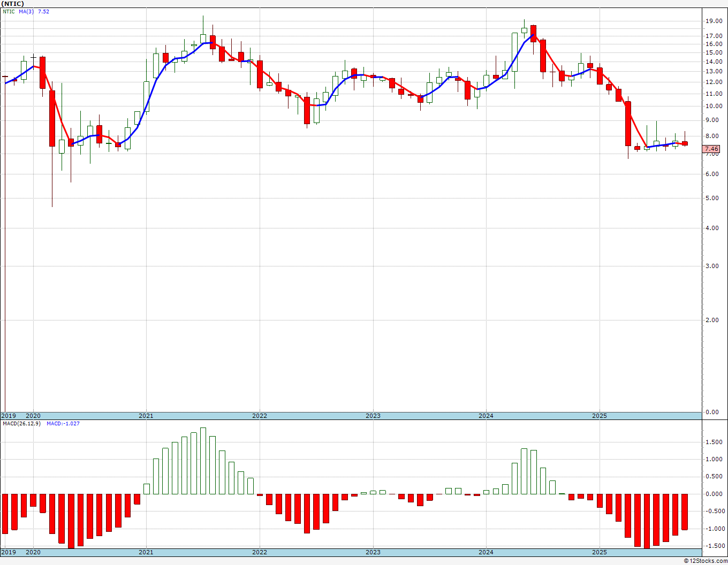Select the 2022 marker on the upper time axis
The image size is (728, 565).
260,416
